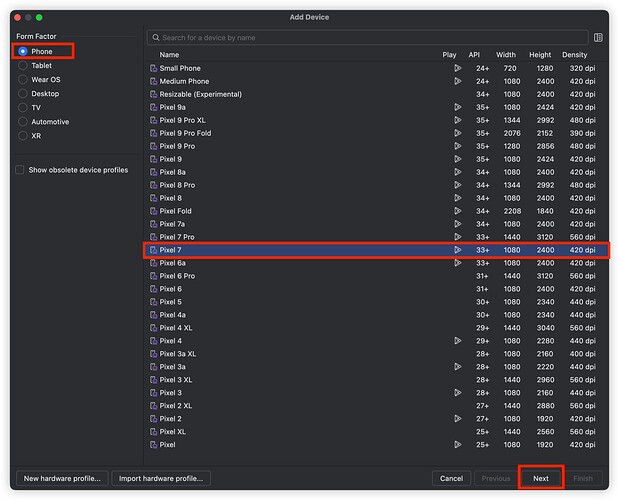This screenshot has height=500, width=618.
Task: Select the Pixel 6 device row
Action: click(375, 289)
